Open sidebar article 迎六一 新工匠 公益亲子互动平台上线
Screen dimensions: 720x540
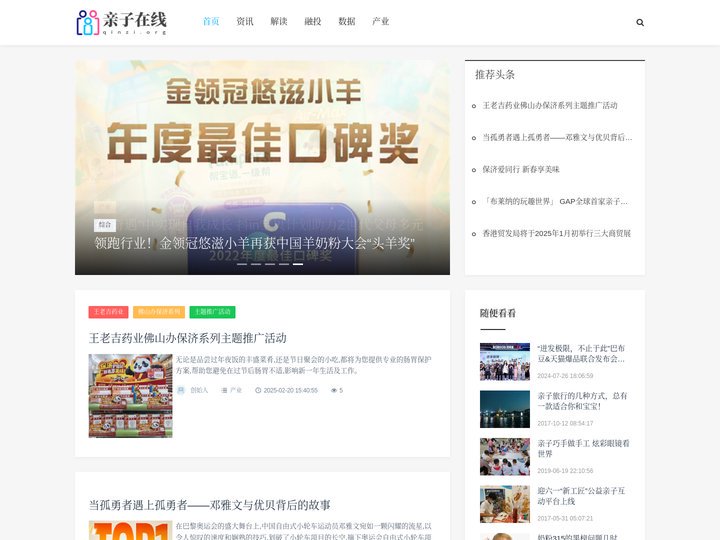pos(581,496)
